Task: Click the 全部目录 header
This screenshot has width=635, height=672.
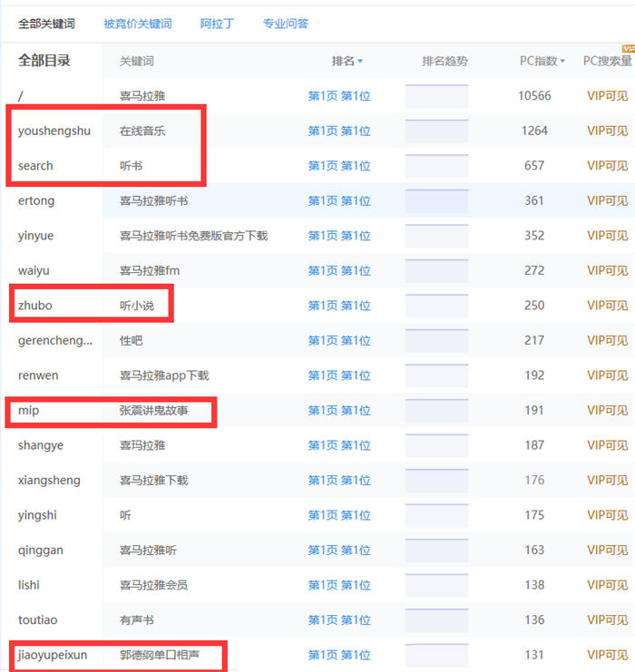Action: [x=44, y=61]
